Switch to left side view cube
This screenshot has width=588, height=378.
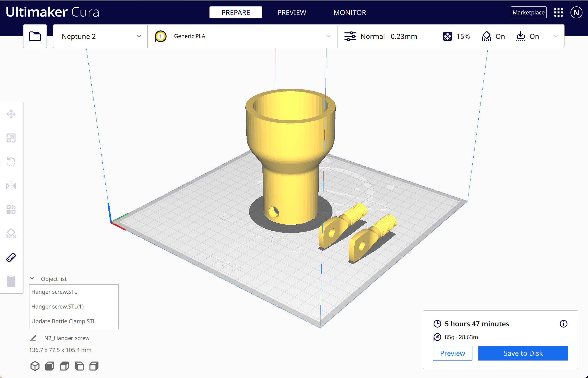pos(79,366)
